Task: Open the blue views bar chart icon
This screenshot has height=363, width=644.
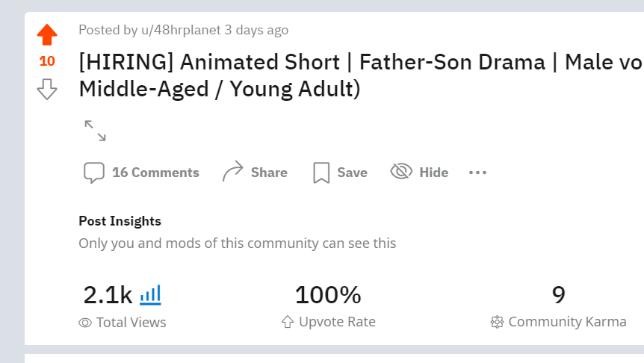Action: [x=150, y=295]
